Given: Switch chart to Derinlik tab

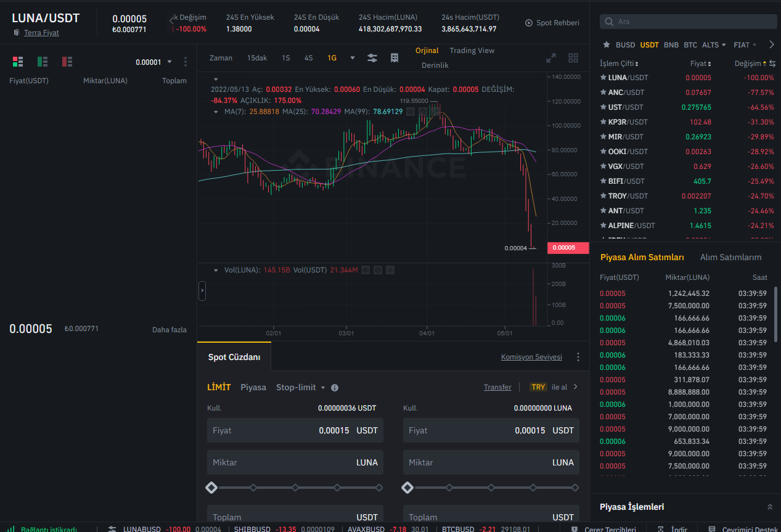Looking at the screenshot, I should pyautogui.click(x=435, y=65).
